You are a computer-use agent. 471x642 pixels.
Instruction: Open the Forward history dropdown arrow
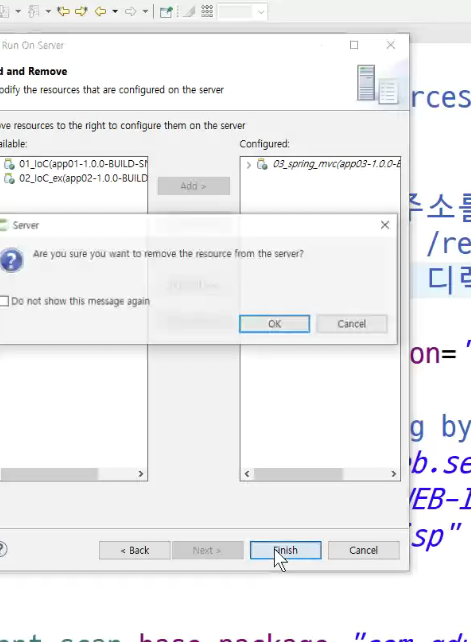click(145, 11)
